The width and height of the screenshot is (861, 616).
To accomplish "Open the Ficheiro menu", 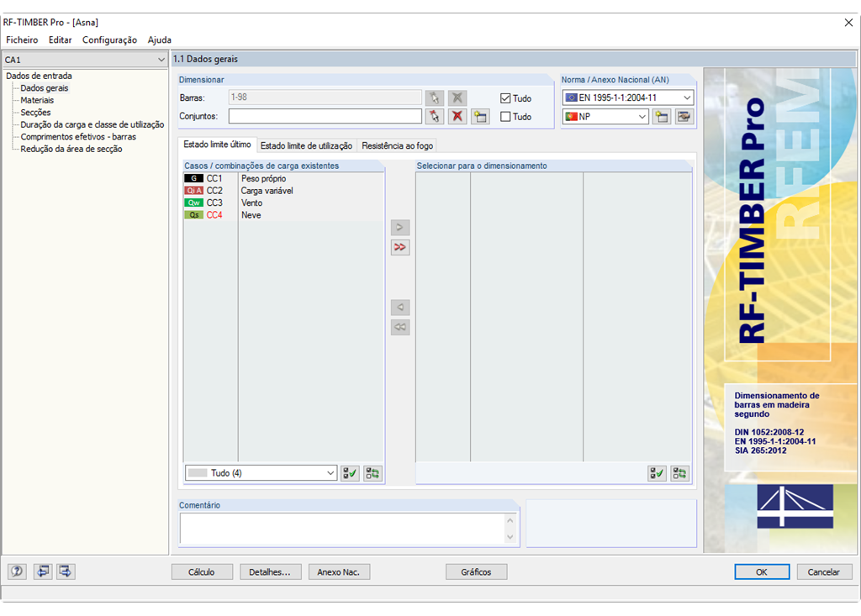I will tap(22, 40).
